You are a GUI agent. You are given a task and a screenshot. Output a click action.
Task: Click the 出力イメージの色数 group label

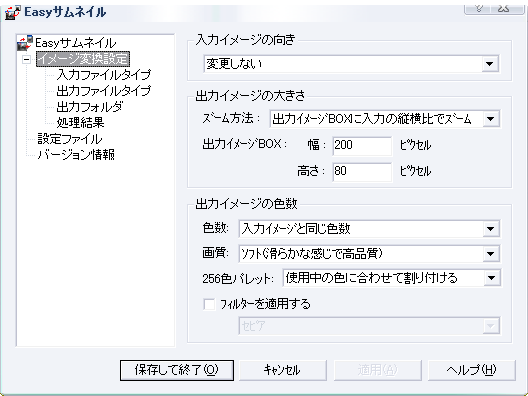tap(246, 204)
